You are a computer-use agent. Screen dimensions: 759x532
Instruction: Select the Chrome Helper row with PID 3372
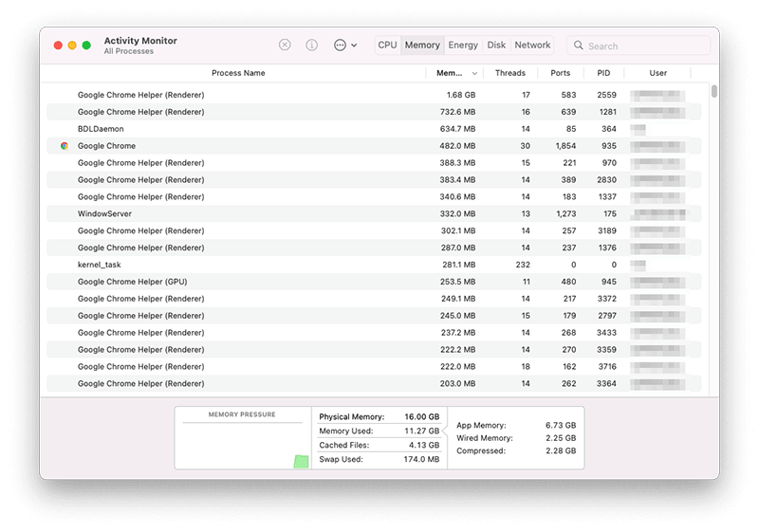[374, 299]
